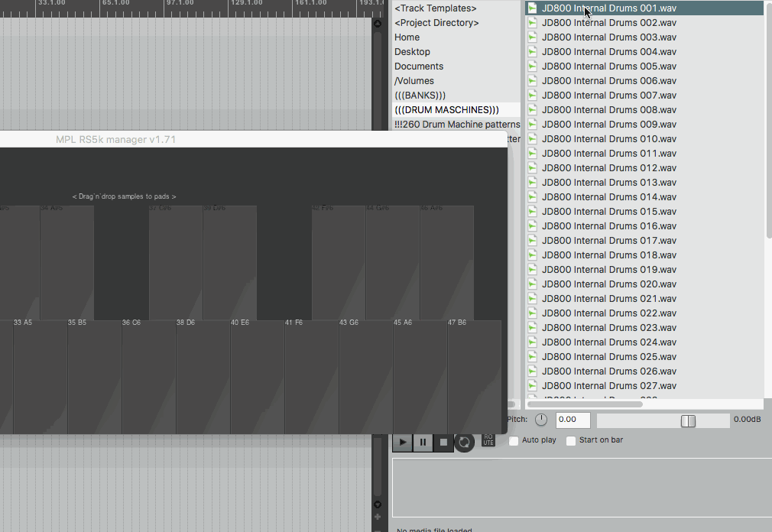Select the <Track Templates> shortcut
Viewport: 772px width, 532px height.
[436, 8]
